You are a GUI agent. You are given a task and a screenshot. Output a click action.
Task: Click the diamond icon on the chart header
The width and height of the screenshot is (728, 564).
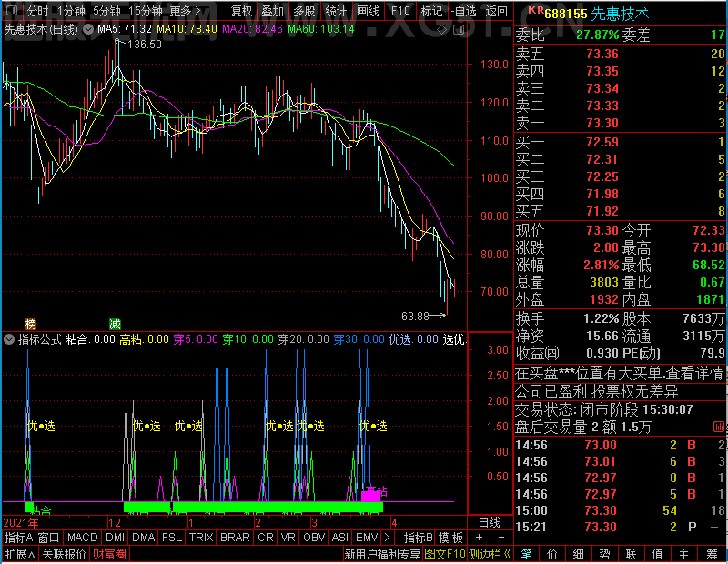coord(442,30)
